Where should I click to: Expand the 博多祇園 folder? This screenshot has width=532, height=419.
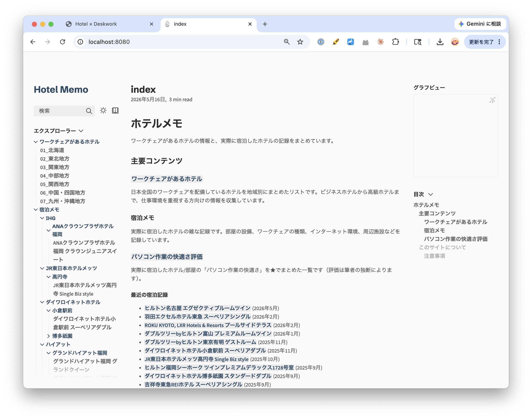tap(49, 336)
